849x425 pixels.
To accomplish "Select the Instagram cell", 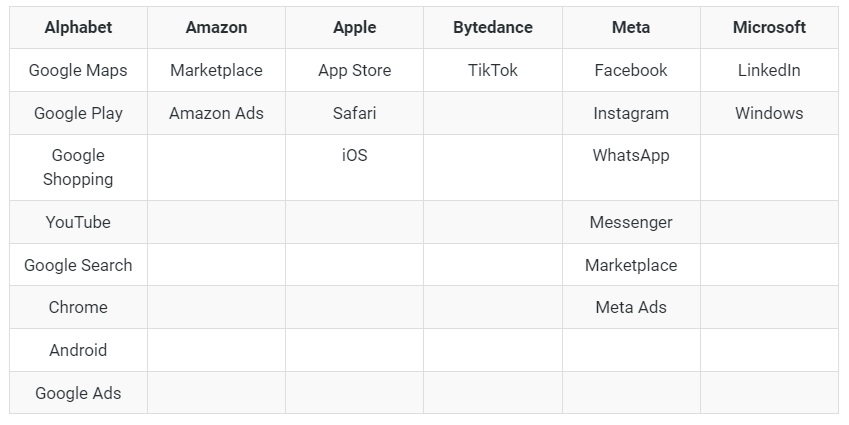I will tap(630, 114).
